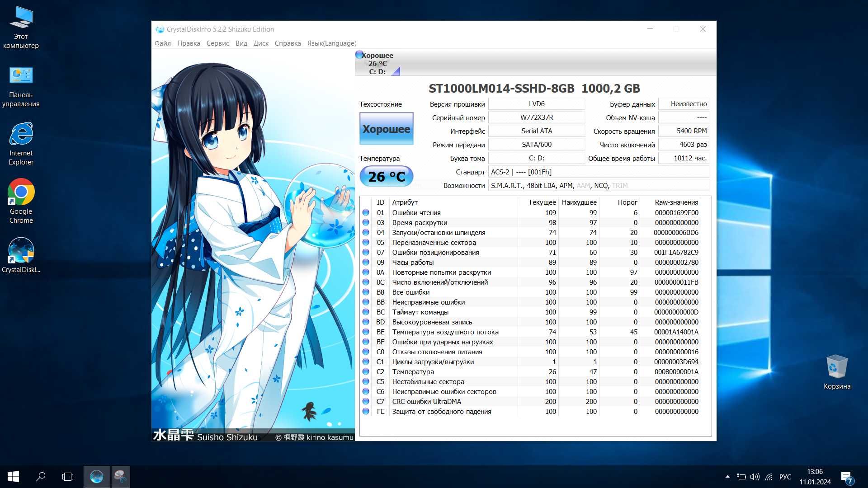Click status orb for Циклы загрузки/выгрузки row

[366, 362]
